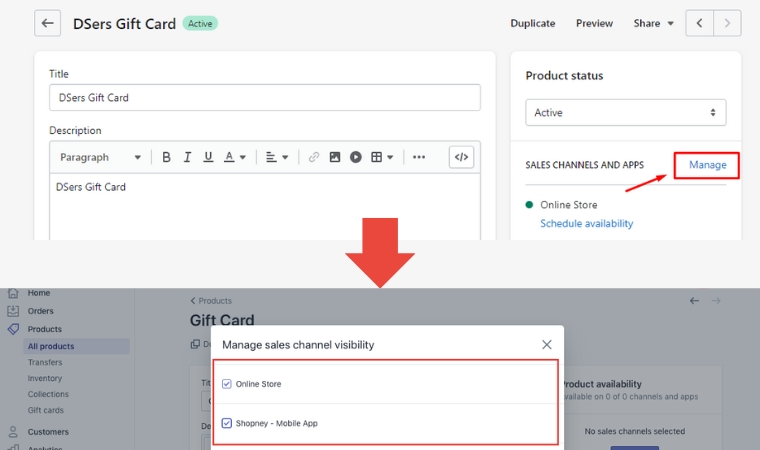
Task: Click the Title input field
Action: [265, 97]
